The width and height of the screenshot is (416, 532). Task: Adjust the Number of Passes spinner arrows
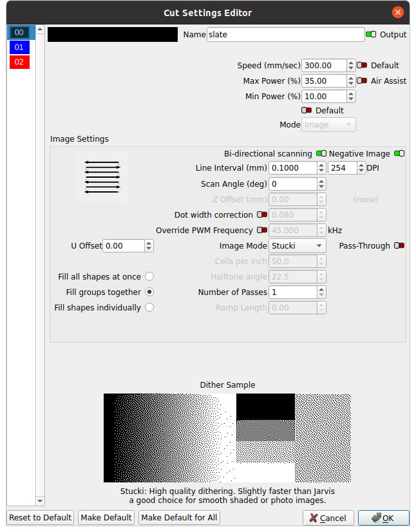(x=321, y=292)
